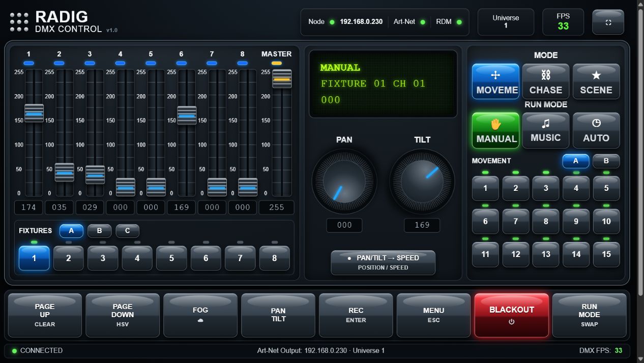Click PAGE DOWN HSV button

pyautogui.click(x=123, y=315)
